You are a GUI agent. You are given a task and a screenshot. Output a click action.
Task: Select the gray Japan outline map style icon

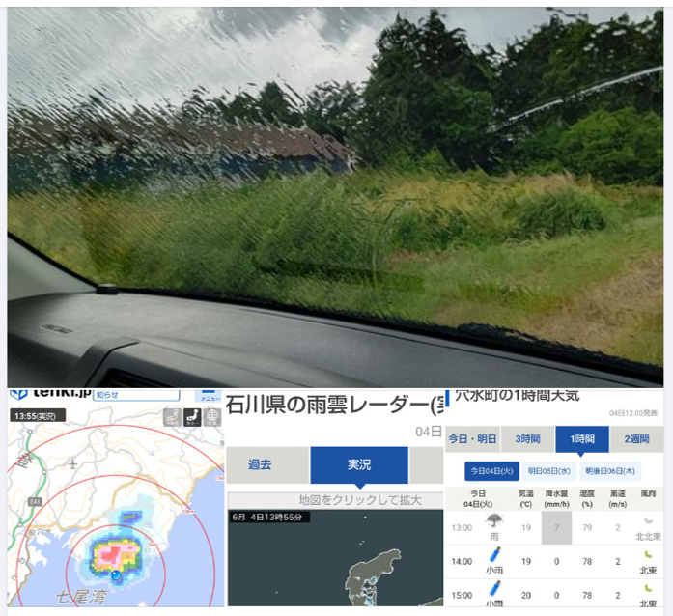tap(172, 417)
